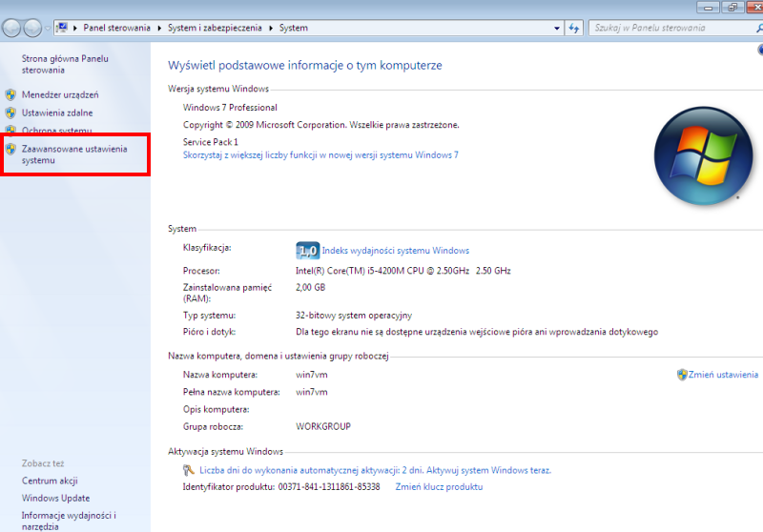
Task: Expand arrow after System i zabezpieczenia breadcrumb
Action: coord(271,28)
